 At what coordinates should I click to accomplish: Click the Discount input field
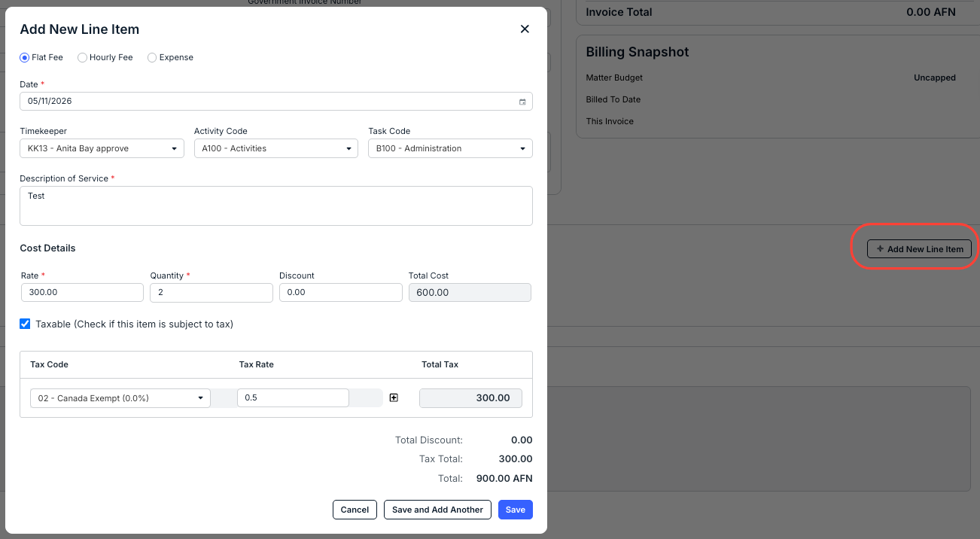341,292
